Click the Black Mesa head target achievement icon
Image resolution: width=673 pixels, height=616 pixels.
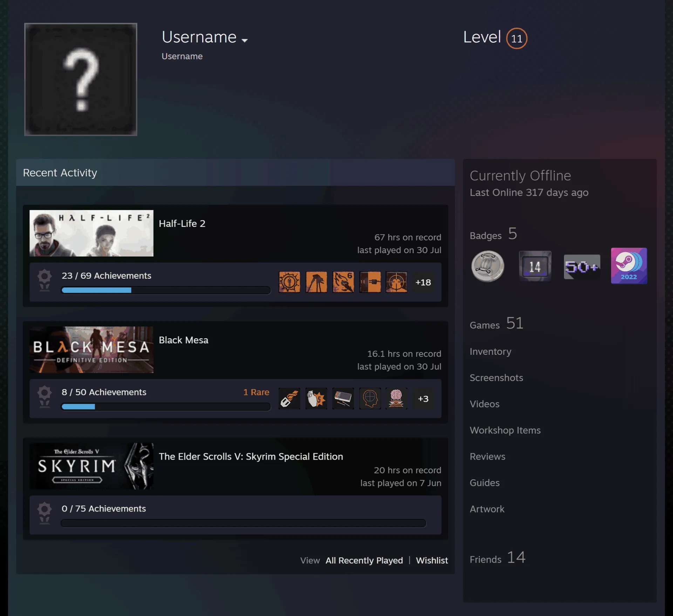click(x=370, y=398)
